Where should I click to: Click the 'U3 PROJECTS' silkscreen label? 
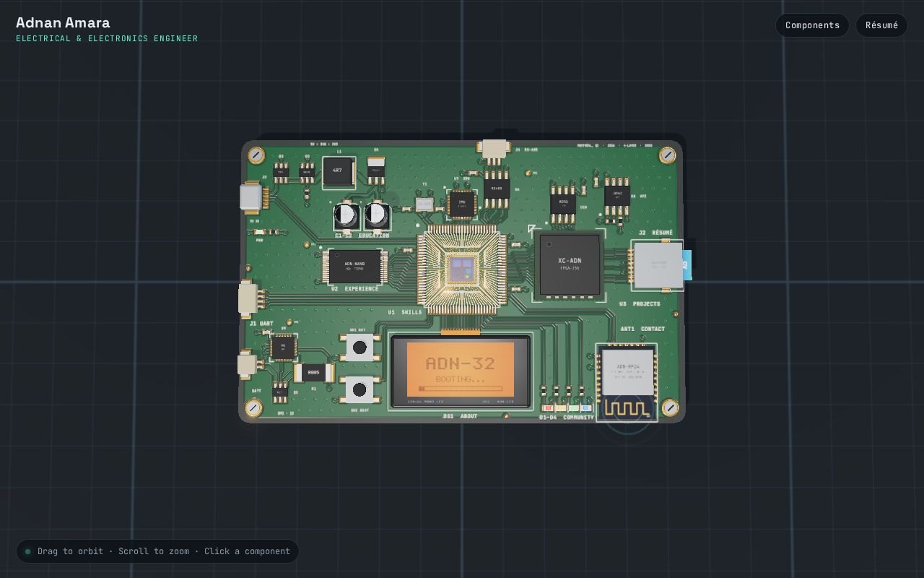click(639, 304)
